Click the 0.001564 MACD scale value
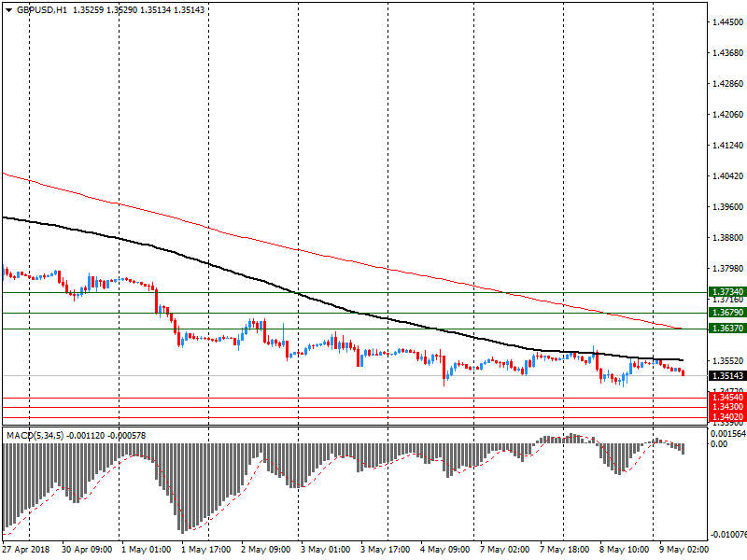 click(x=728, y=434)
